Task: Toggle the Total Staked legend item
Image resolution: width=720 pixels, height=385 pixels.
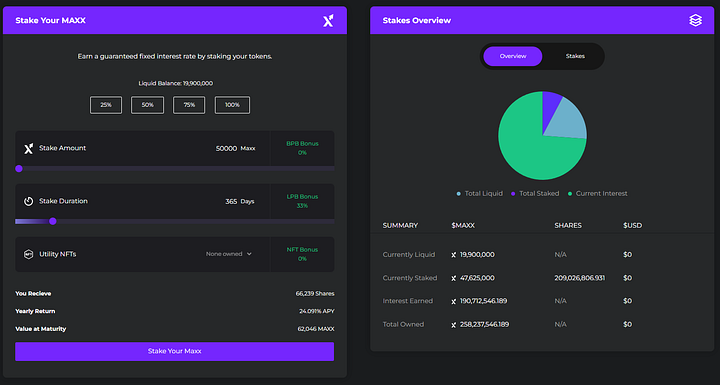Action: [x=535, y=193]
